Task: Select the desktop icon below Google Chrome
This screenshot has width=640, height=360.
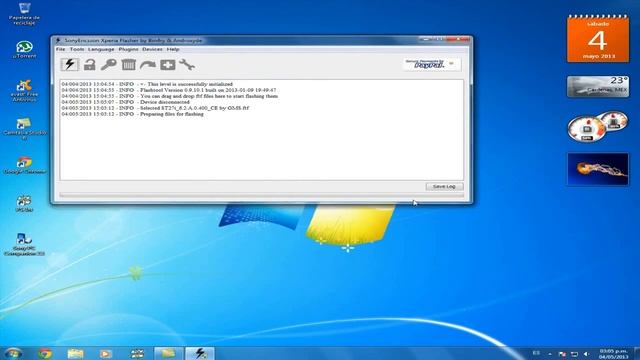Action: click(24, 203)
